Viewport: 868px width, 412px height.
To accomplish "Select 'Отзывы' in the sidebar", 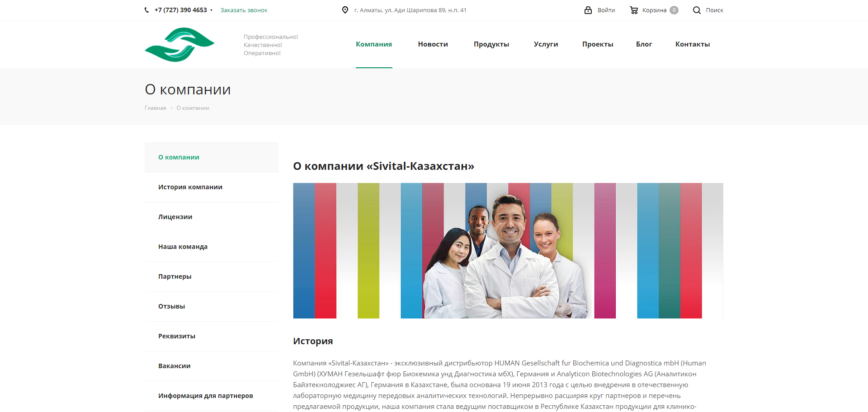I will [212, 306].
